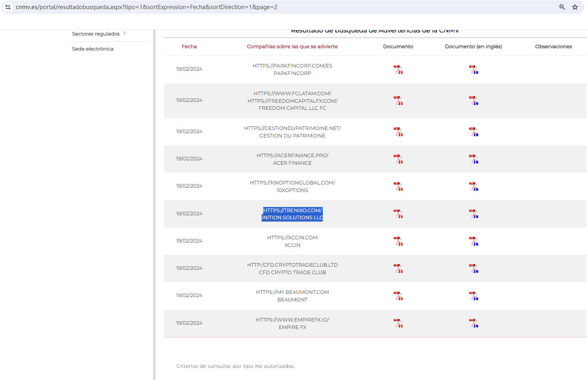Open English PDF for CFD CRYPTO TRADE CLUB

point(473,269)
